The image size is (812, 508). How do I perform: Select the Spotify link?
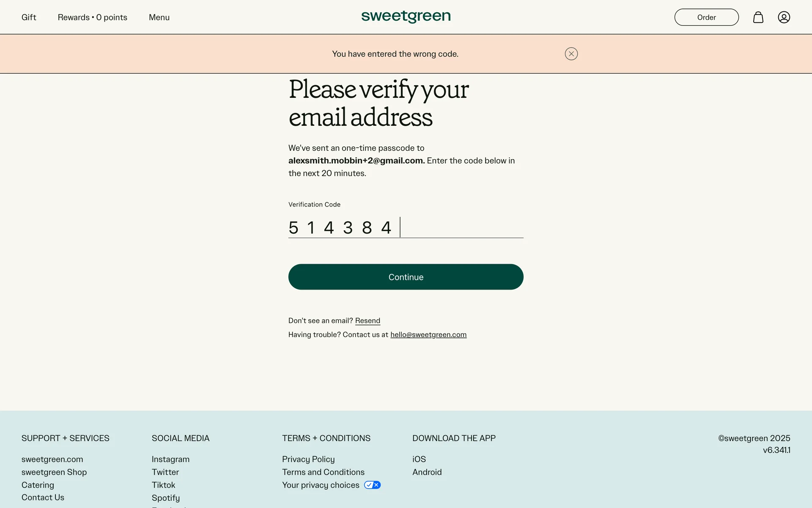coord(165,498)
